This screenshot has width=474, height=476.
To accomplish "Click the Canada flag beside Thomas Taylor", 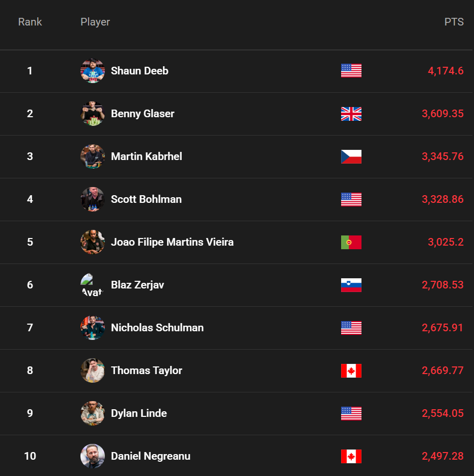I will pyautogui.click(x=351, y=371).
